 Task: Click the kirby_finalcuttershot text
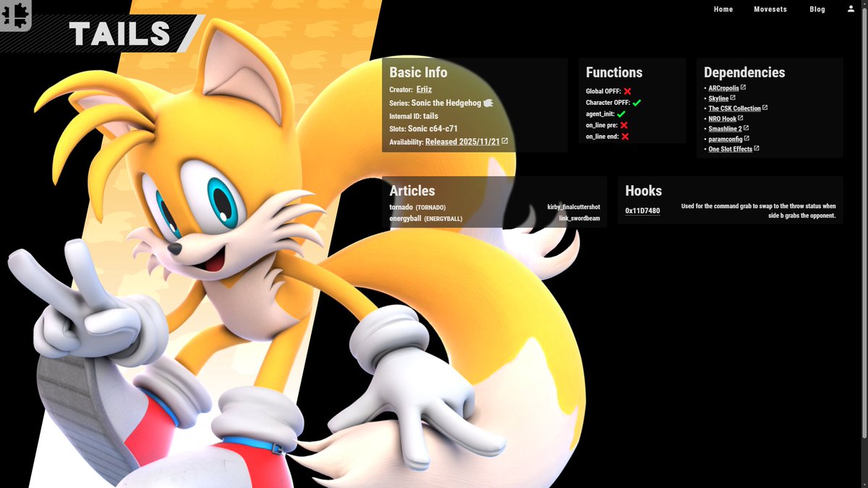click(574, 207)
